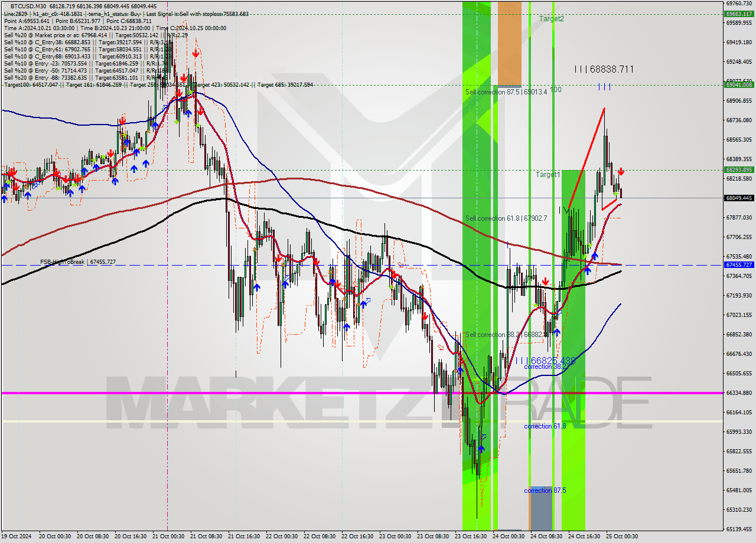756x543 pixels.
Task: Click the price axis label 68736.080
Action: pos(739,120)
